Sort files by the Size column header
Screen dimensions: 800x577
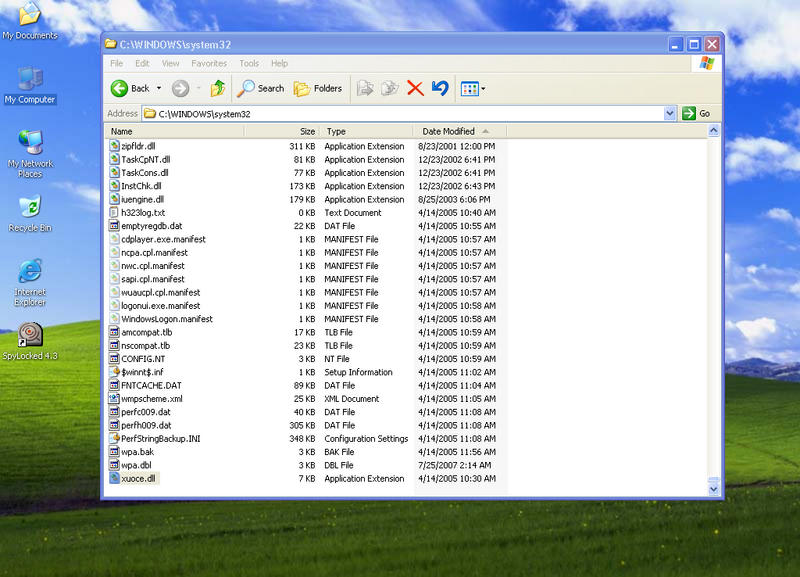click(x=282, y=131)
